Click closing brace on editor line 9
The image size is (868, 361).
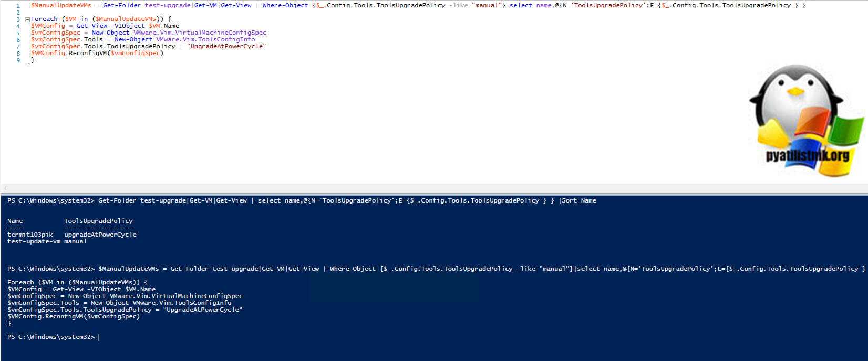(33, 60)
